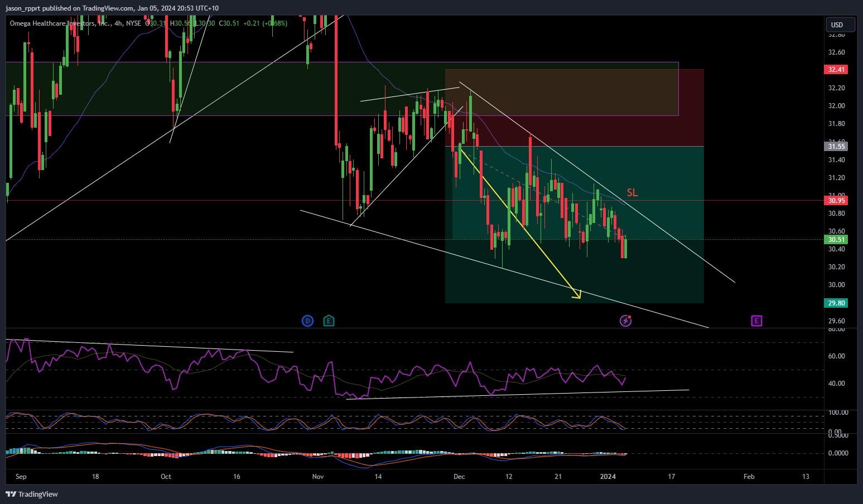The image size is (863, 504).
Task: Click the 100.00 stochastic scale value
Action: tap(838, 413)
